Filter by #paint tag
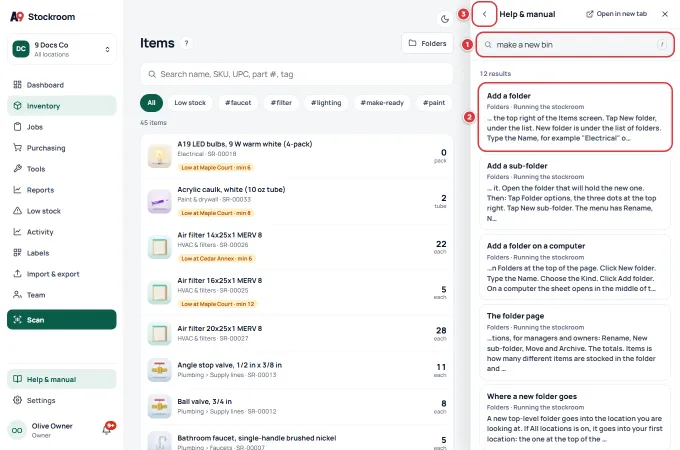The height and width of the screenshot is (450, 680). pyautogui.click(x=434, y=103)
